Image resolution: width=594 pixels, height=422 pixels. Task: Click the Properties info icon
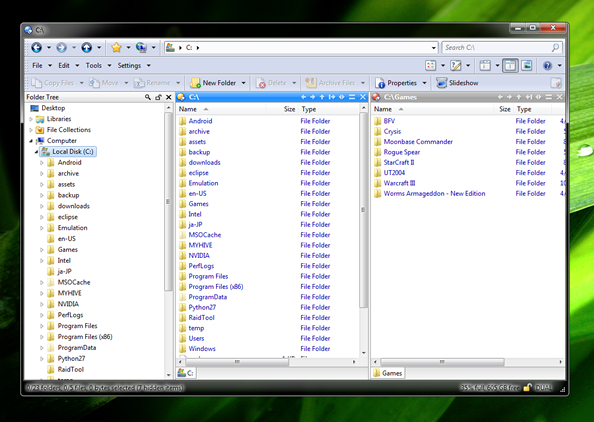pos(380,83)
